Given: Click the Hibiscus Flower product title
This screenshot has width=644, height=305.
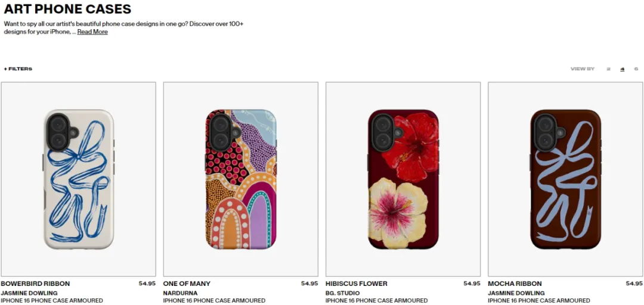Looking at the screenshot, I should coord(357,284).
